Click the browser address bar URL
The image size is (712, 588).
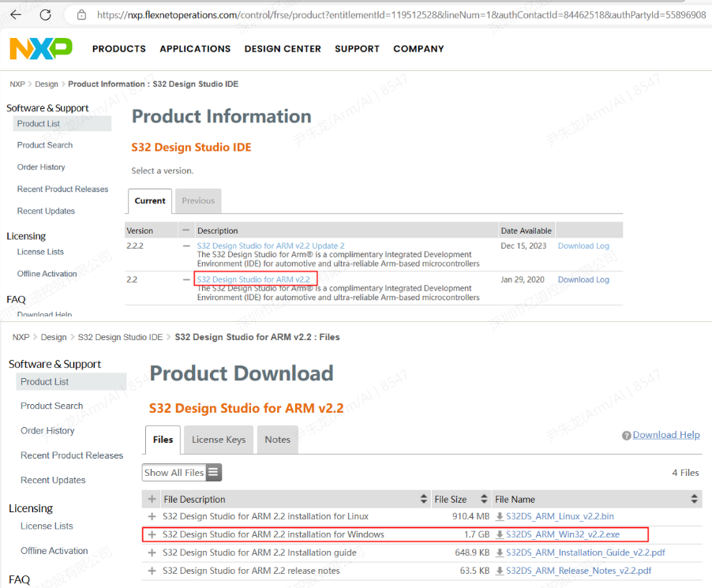[x=395, y=15]
